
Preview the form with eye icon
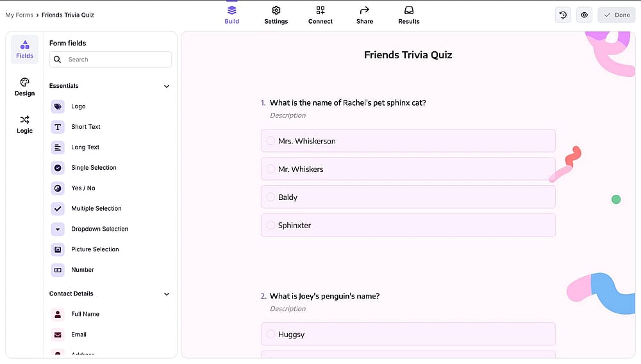pyautogui.click(x=584, y=15)
